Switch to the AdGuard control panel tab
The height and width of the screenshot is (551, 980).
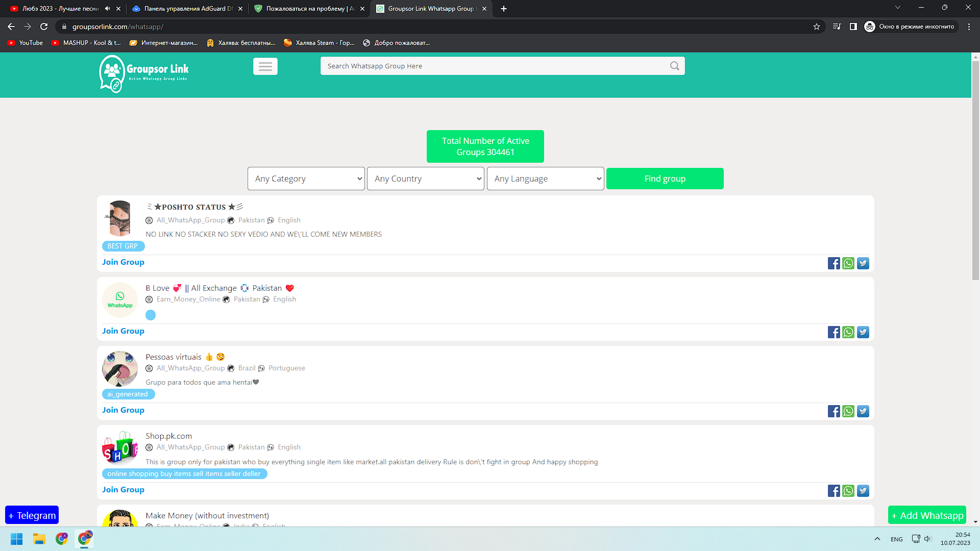tap(181, 9)
